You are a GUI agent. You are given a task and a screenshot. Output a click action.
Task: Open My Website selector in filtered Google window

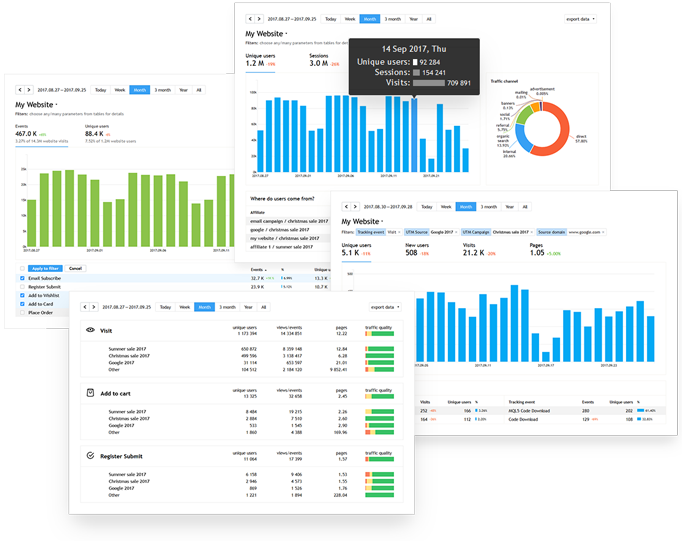362,221
